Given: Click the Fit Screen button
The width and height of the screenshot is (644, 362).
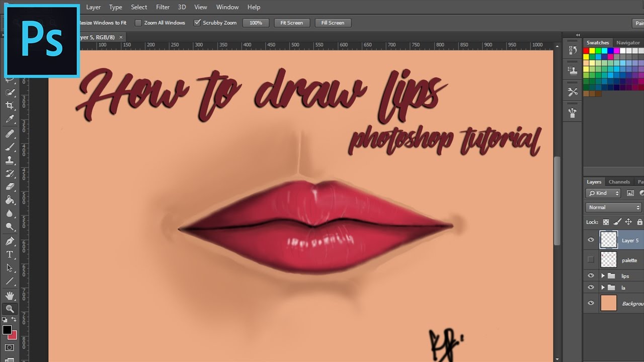Looking at the screenshot, I should [x=292, y=23].
